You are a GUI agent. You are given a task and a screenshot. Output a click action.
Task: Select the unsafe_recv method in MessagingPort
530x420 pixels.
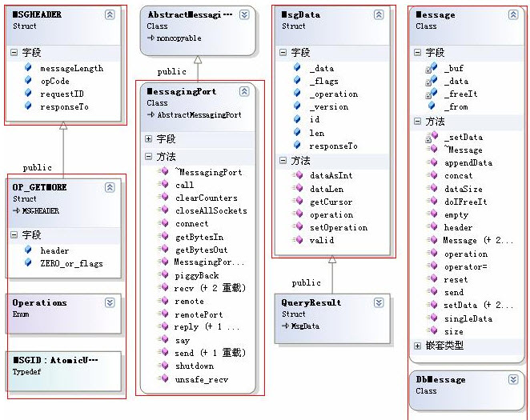[202, 379]
